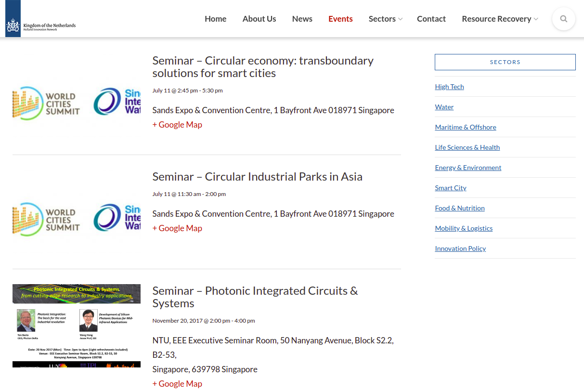Click the Sectors sidebar heading box

coord(505,62)
